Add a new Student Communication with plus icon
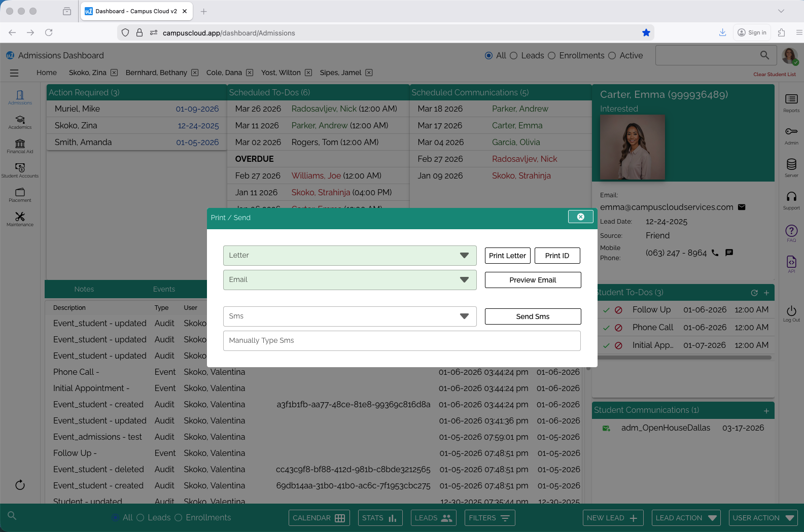804x532 pixels. point(766,411)
